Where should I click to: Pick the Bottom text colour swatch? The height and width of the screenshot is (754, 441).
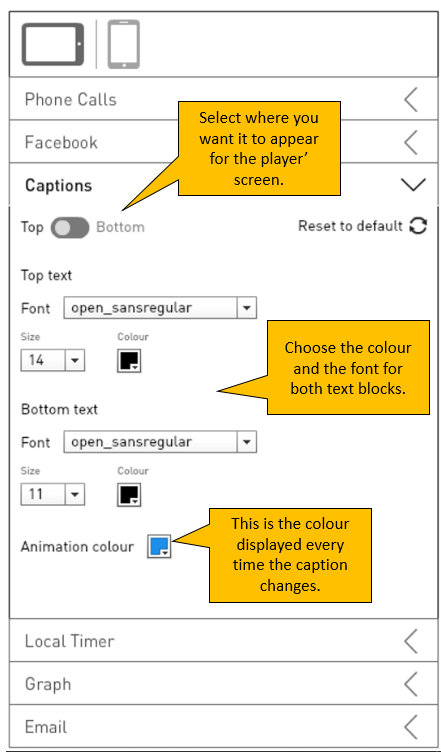129,495
